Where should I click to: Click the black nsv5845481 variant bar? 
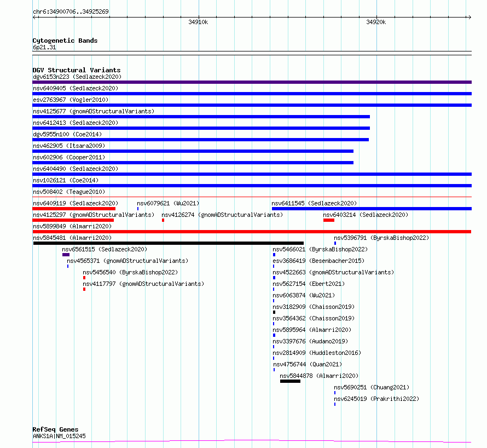(169, 243)
